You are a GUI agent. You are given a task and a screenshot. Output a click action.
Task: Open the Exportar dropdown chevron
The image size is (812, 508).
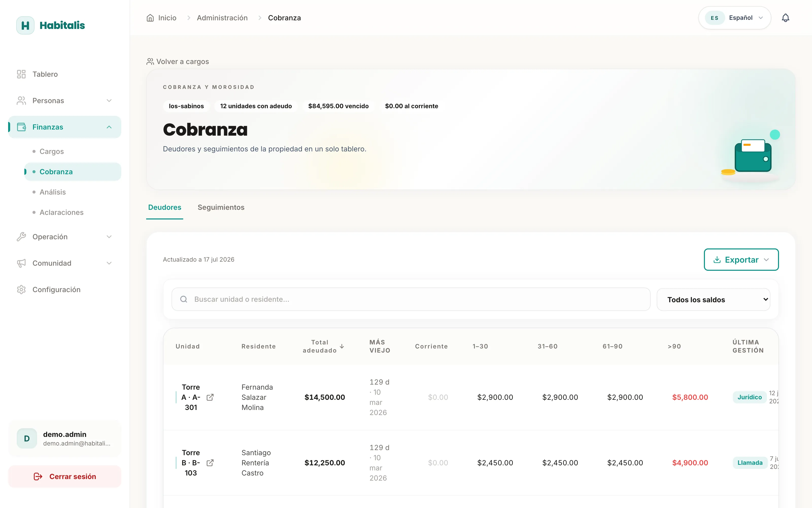coord(766,260)
